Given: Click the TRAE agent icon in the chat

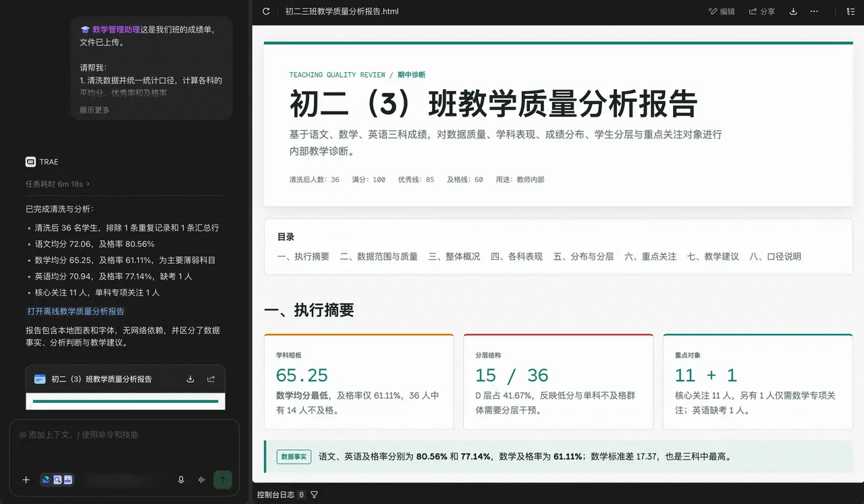Looking at the screenshot, I should point(30,162).
